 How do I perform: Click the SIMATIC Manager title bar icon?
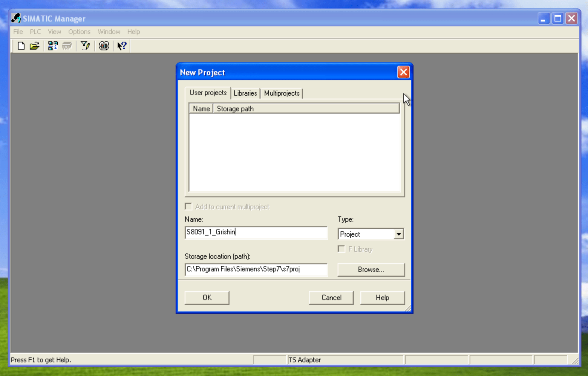[16, 18]
